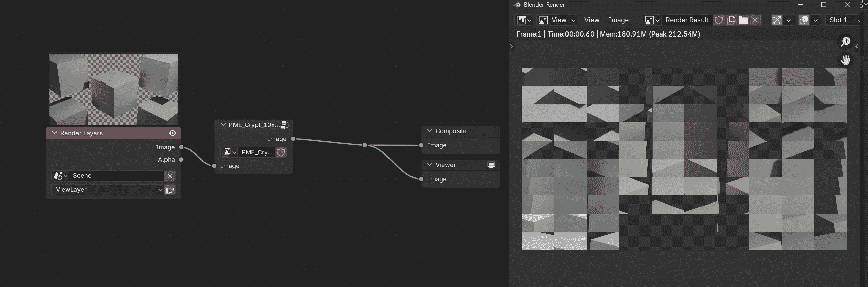Click the Composite node Image input socket
868x287 pixels.
[x=421, y=145]
